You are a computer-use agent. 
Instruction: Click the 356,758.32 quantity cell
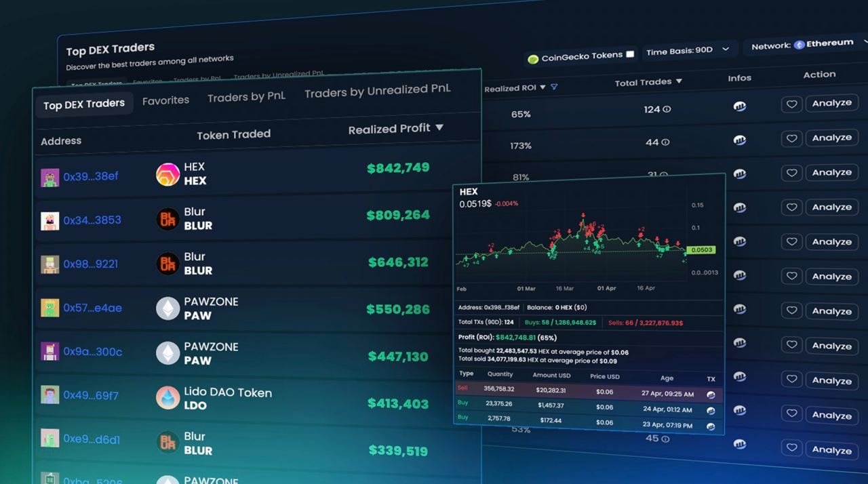498,389
